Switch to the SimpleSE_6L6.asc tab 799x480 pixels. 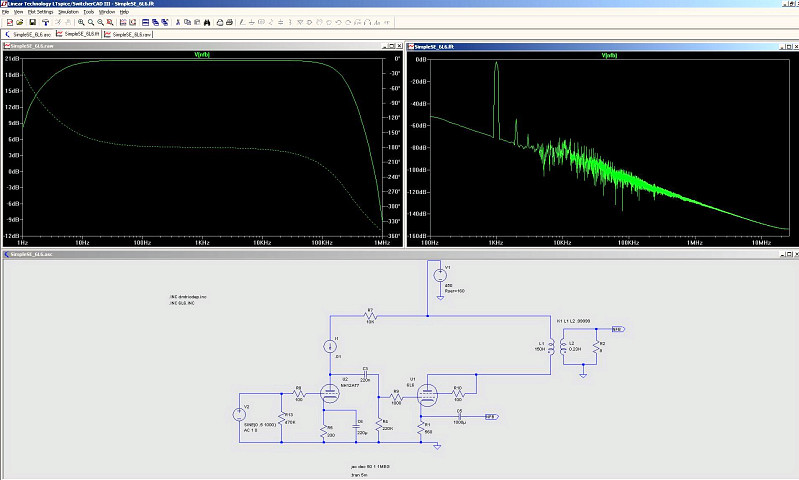coord(28,34)
